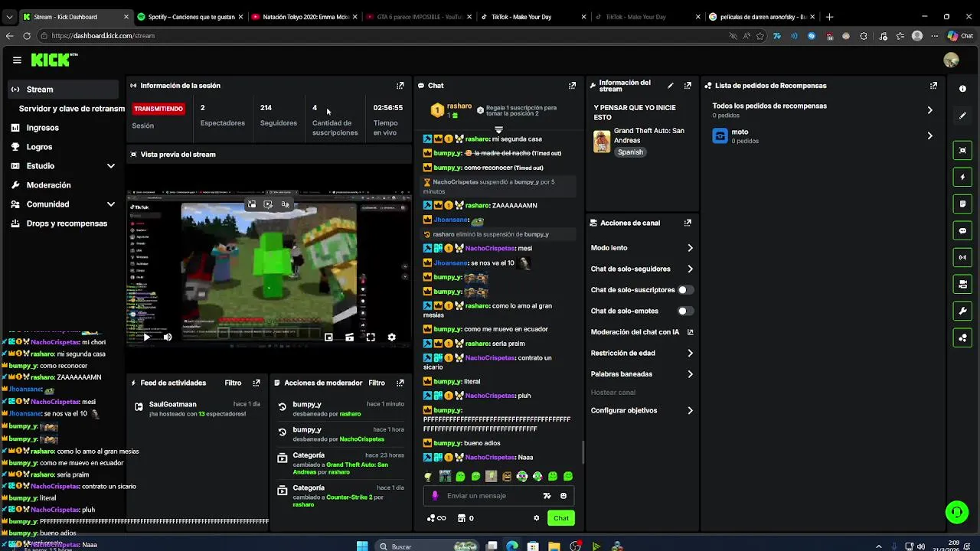
Task: Open the browser tab list dropdown
Action: 9,16
